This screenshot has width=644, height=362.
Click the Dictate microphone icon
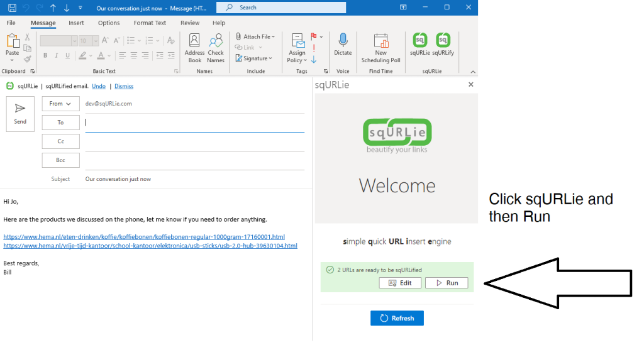(x=343, y=39)
